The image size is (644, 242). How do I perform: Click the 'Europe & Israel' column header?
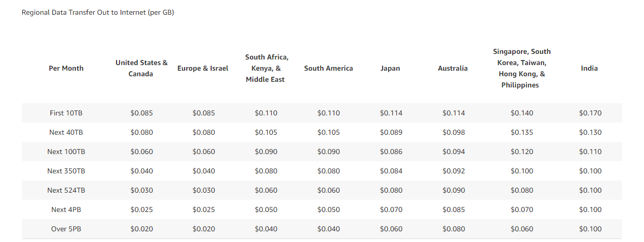203,68
